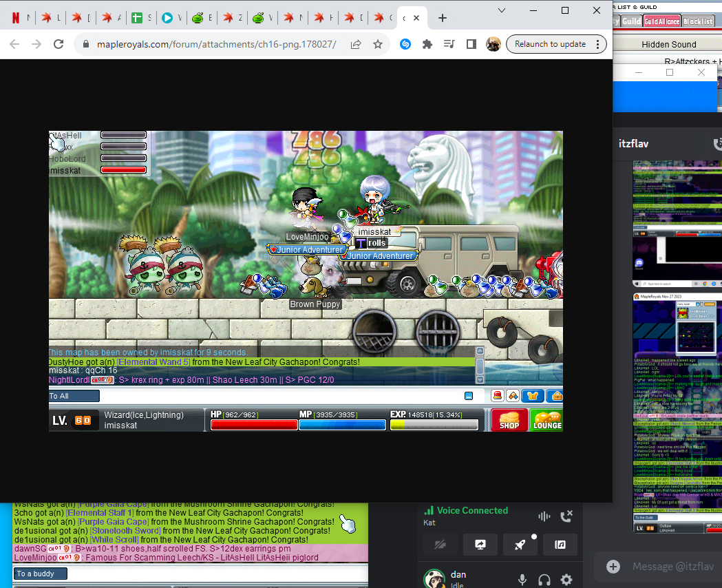Open Discord soundboard button
Image resolution: width=722 pixels, height=588 pixels.
tap(560, 545)
